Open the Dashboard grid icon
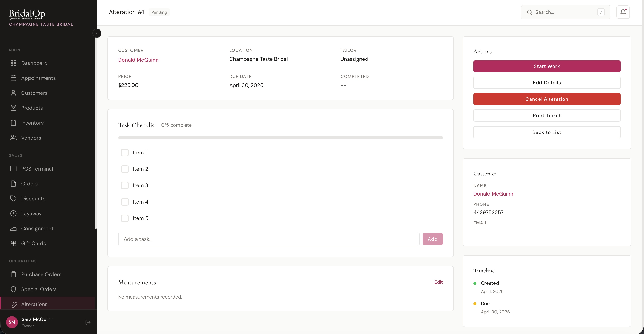This screenshot has width=644, height=334. (13, 63)
